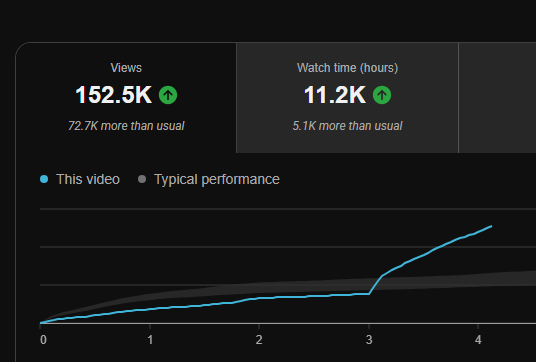The height and width of the screenshot is (362, 536).
Task: Click the 152.5K views value
Action: coord(113,95)
